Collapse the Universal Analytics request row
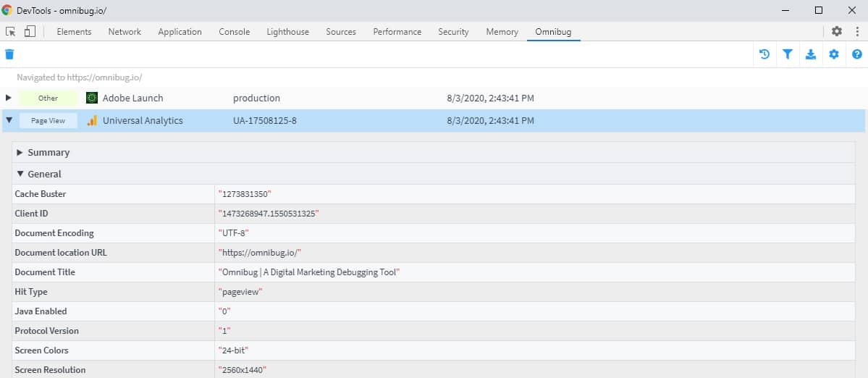The width and height of the screenshot is (868, 378). pos(8,120)
